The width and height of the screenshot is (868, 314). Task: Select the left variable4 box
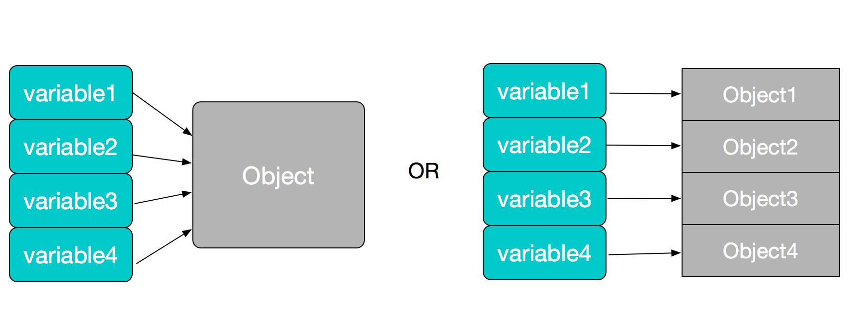71,255
